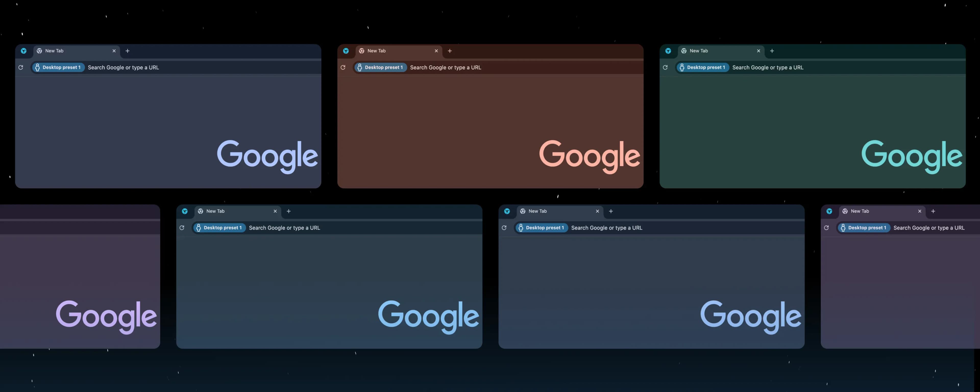The height and width of the screenshot is (392, 980).
Task: Close the New Tab in the brown window
Action: tap(436, 51)
